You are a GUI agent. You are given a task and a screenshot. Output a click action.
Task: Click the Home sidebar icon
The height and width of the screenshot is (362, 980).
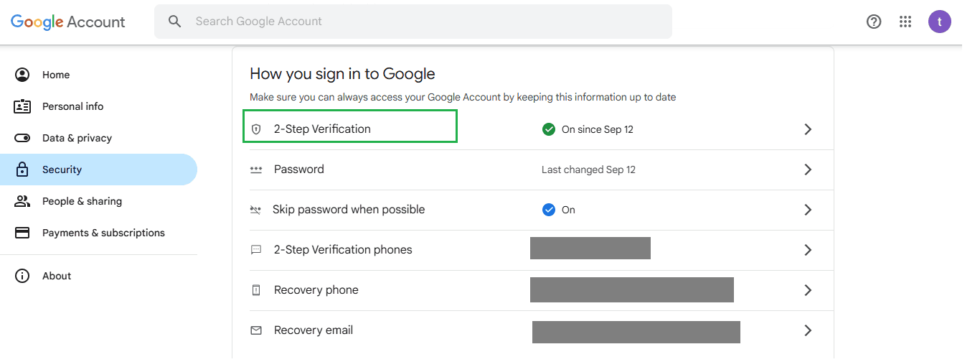[22, 75]
